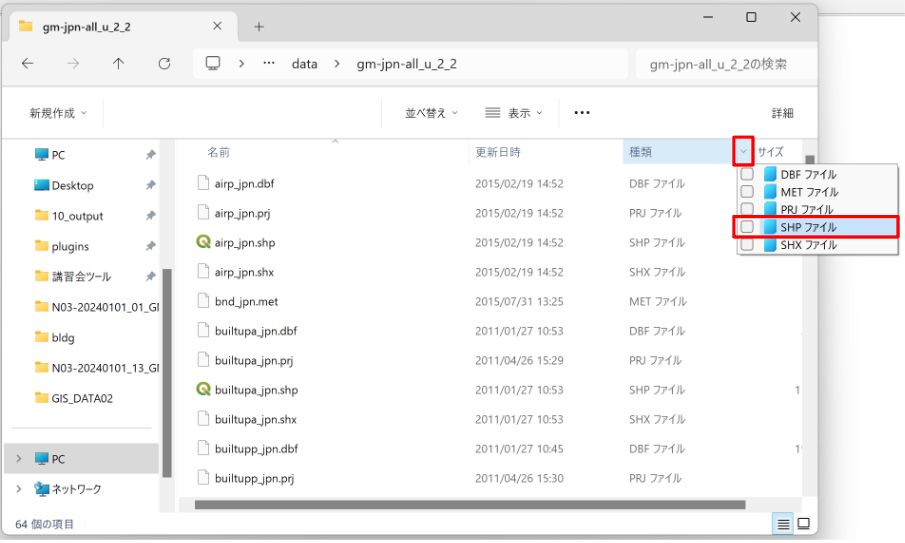Click the Desktop icon in sidebar
The image size is (905, 543).
point(42,185)
